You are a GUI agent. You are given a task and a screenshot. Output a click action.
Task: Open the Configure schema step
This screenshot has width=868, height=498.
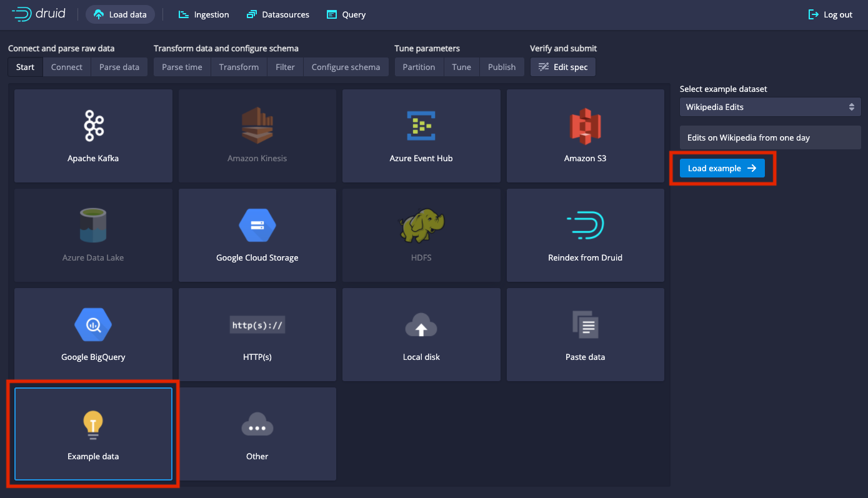(x=346, y=67)
